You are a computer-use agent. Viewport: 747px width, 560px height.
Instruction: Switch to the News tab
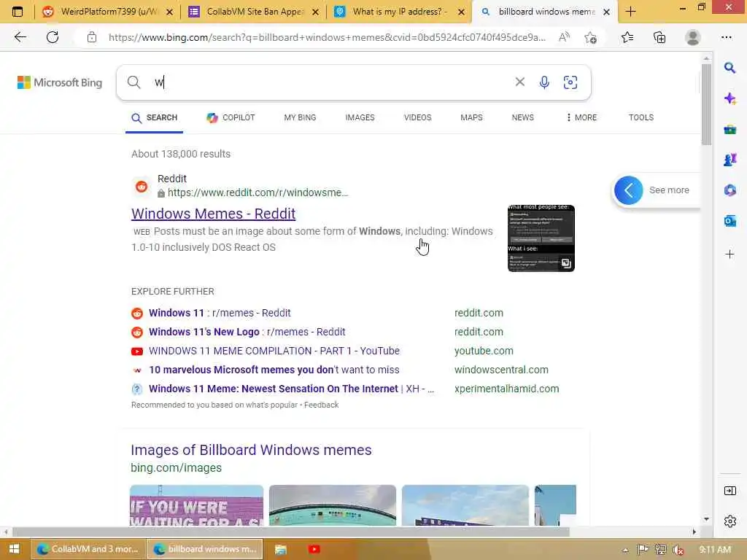522,117
